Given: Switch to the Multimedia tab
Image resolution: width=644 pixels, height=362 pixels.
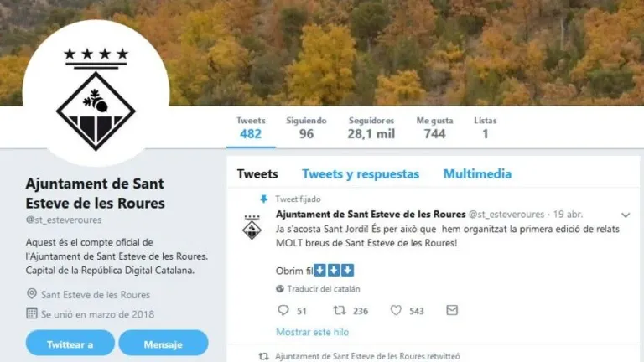Looking at the screenshot, I should tap(477, 174).
